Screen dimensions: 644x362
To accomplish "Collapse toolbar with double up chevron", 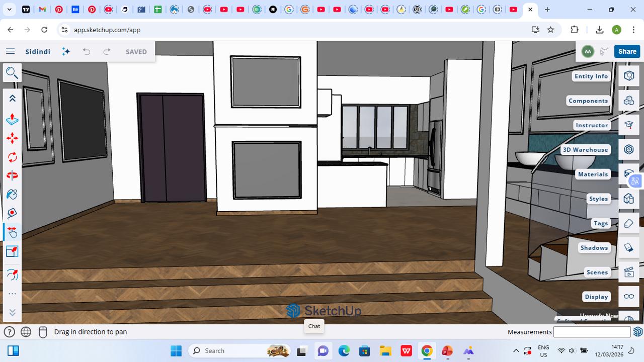I will pos(12,99).
